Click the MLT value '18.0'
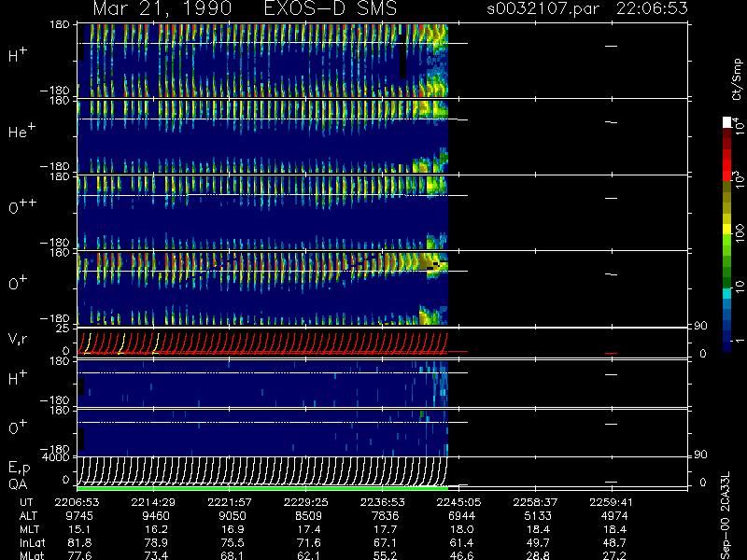 point(461,529)
